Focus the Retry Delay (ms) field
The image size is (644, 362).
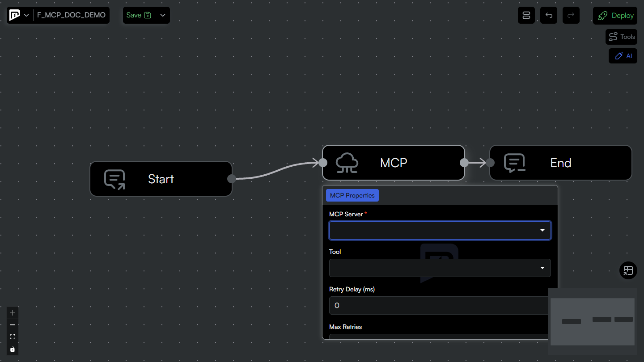pos(438,306)
